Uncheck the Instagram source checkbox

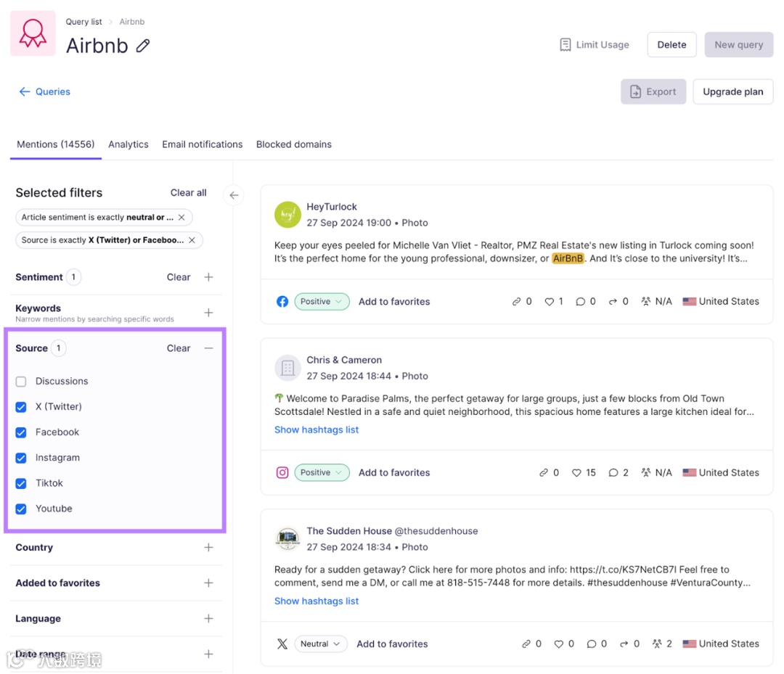click(21, 458)
